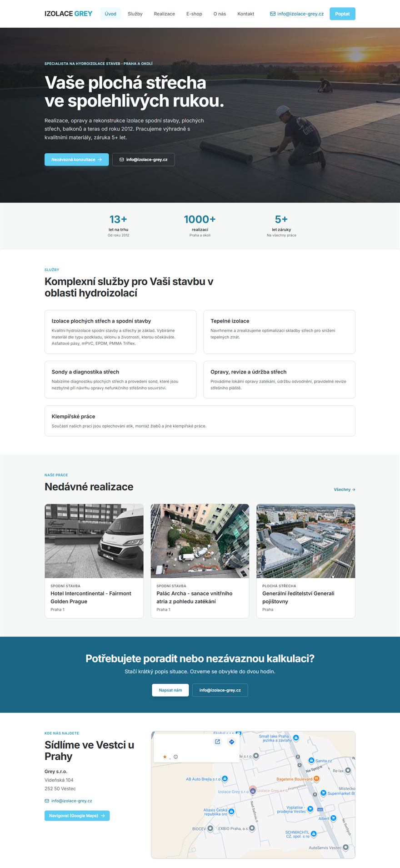The width and height of the screenshot is (400, 868).
Task: Open the Kontakt menu item
Action: [245, 14]
